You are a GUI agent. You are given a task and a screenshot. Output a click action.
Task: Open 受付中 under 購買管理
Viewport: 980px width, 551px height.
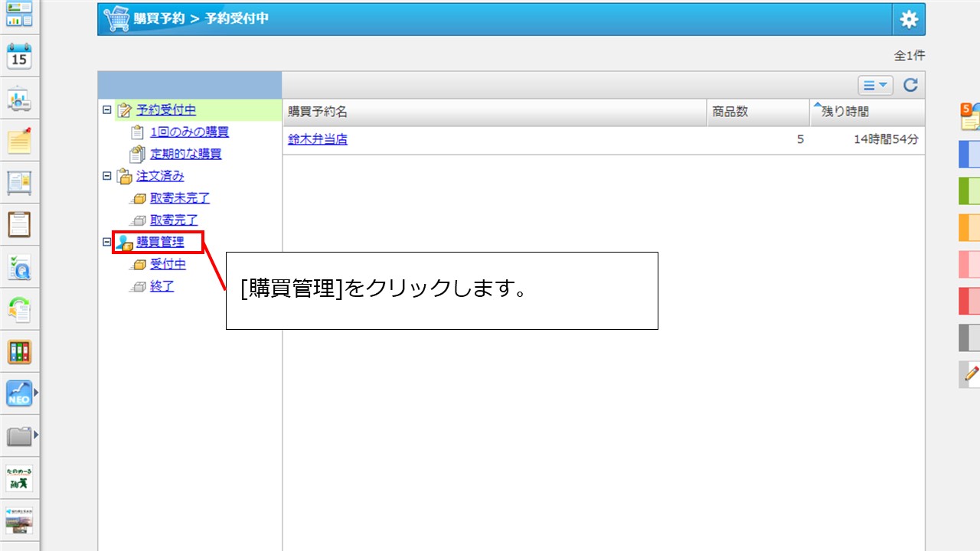click(x=168, y=264)
